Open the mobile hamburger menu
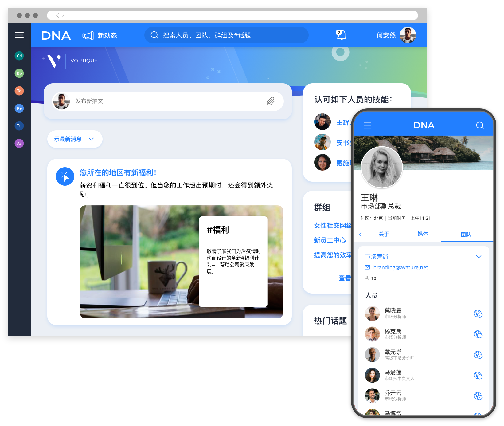The width and height of the screenshot is (504, 426). (x=368, y=125)
